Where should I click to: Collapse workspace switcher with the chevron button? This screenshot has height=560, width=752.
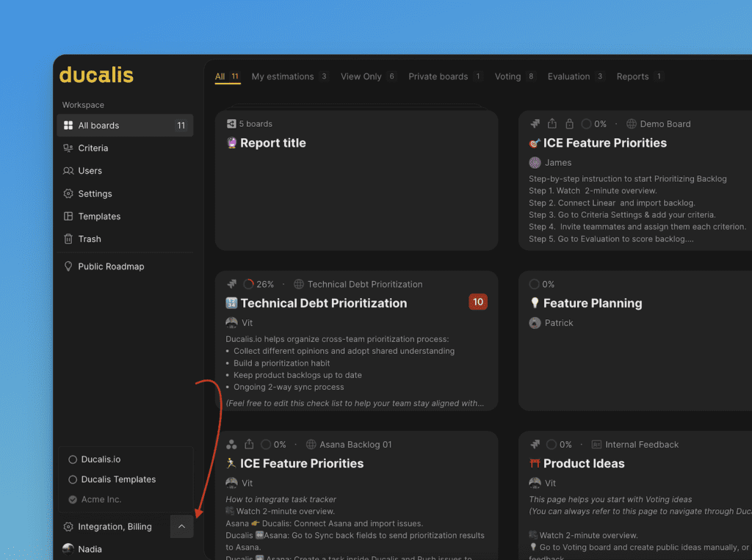tap(181, 526)
